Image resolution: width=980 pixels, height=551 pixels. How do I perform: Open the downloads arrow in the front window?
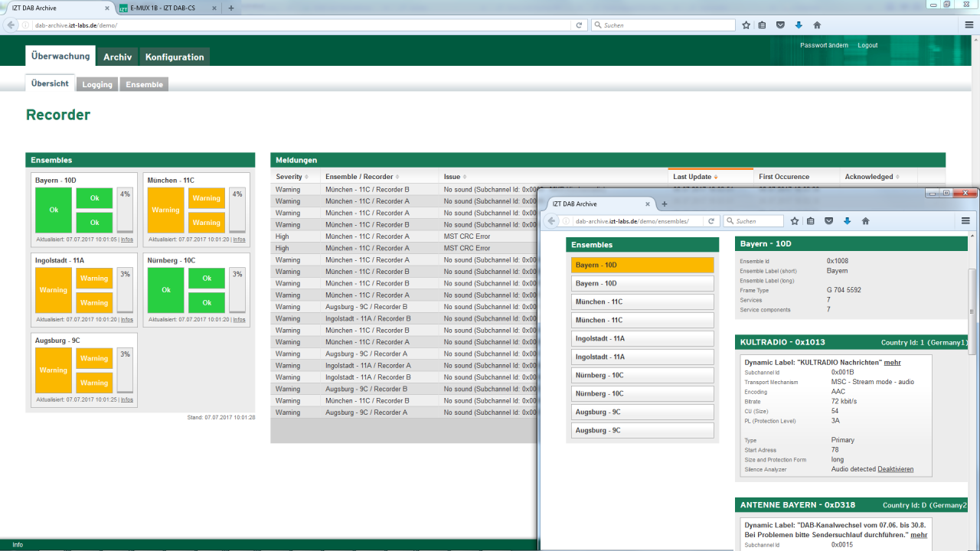(x=847, y=221)
